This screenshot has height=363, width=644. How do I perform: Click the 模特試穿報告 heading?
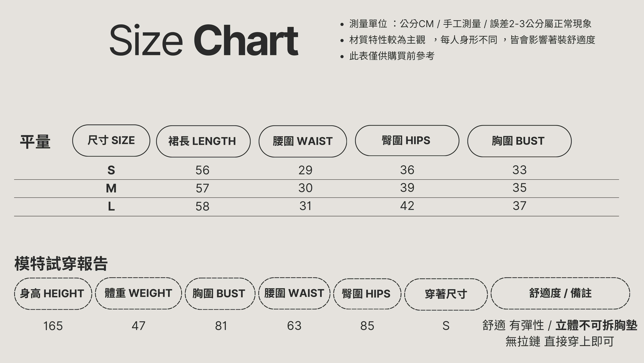(x=61, y=264)
